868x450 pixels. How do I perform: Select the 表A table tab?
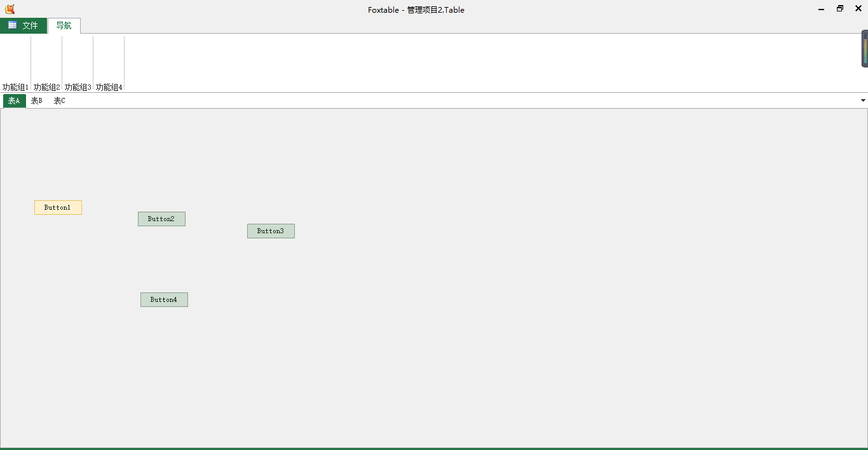(14, 101)
